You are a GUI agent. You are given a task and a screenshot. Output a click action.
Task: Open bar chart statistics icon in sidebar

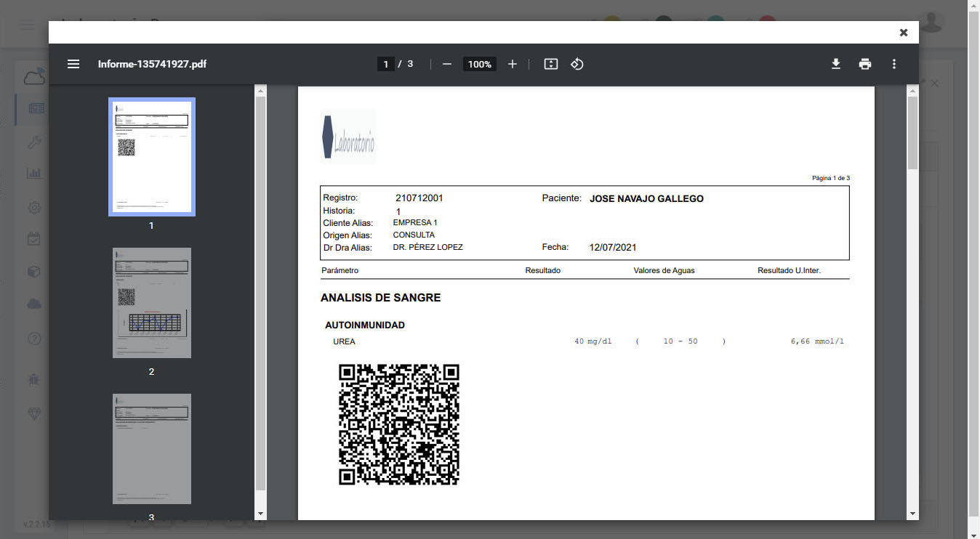coord(34,174)
